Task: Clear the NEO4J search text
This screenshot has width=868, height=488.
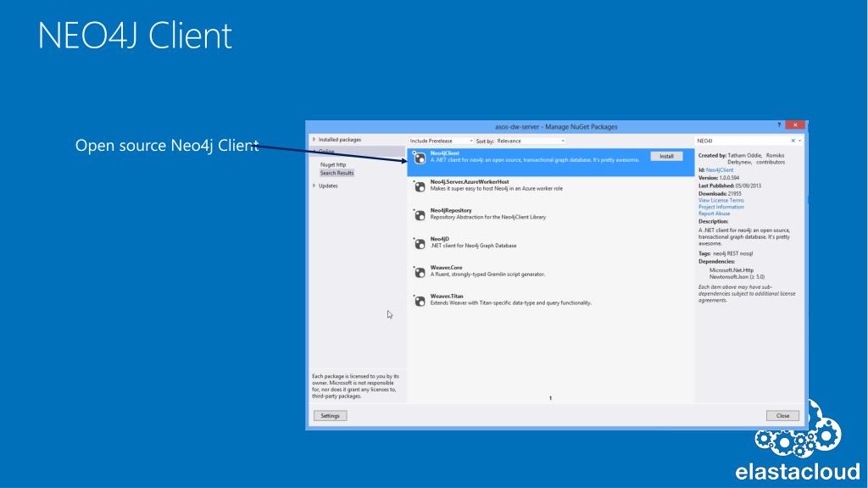Action: tap(793, 141)
